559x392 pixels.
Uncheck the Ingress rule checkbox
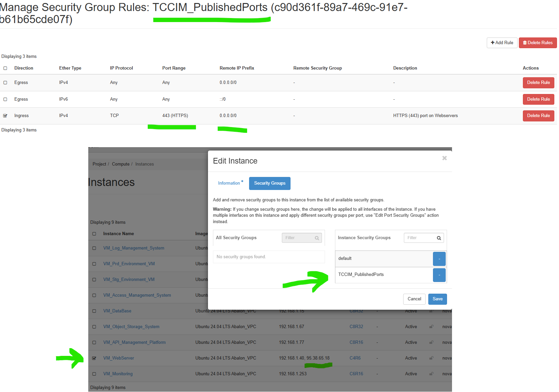[x=5, y=116]
